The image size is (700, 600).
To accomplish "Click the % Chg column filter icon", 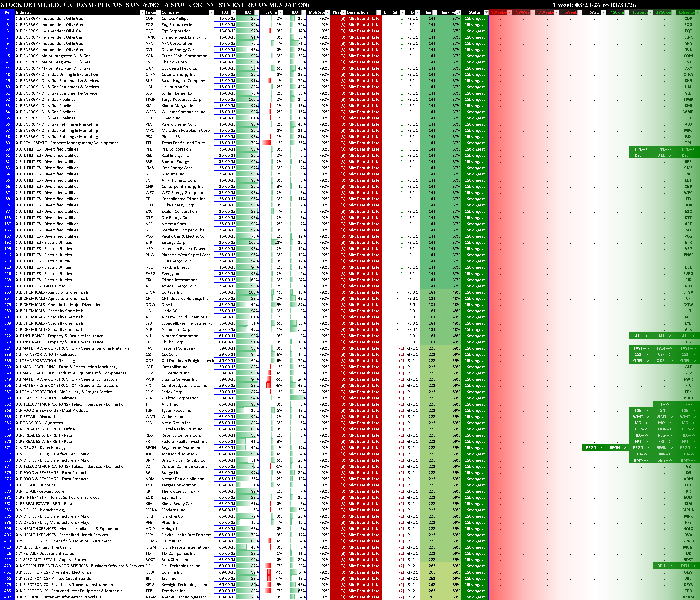I will tap(280, 12).
